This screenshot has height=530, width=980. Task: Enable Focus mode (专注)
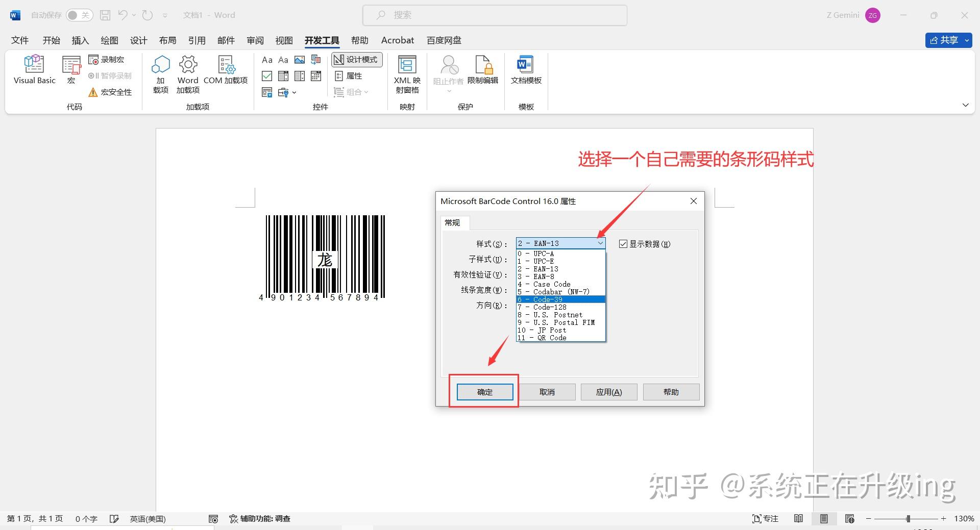coord(765,519)
